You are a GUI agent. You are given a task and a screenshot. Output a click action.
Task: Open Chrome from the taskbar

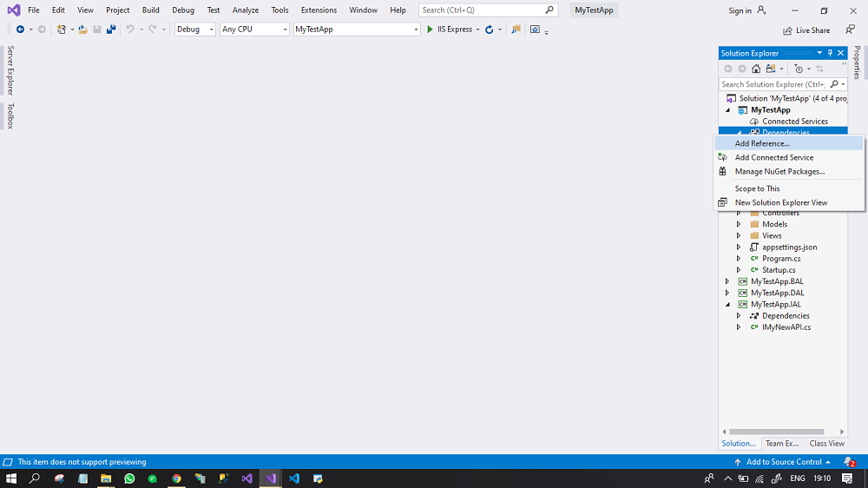(176, 478)
